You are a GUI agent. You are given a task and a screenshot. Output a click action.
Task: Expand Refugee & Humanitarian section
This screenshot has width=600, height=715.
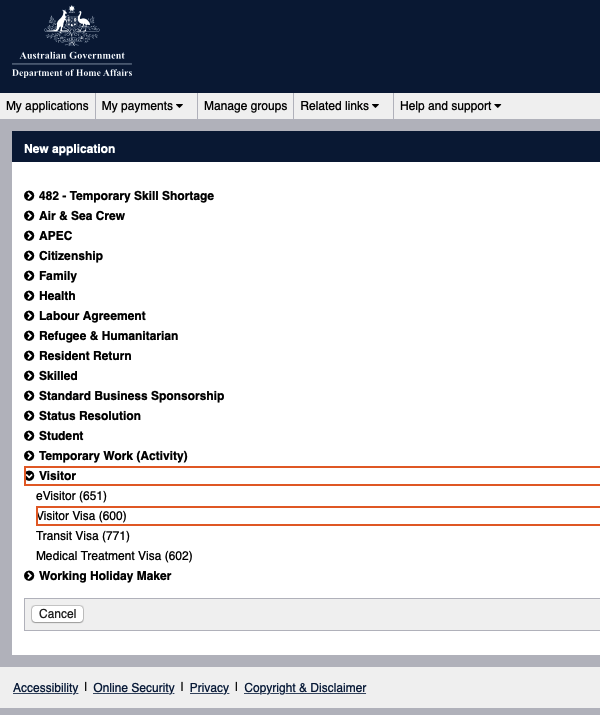108,336
